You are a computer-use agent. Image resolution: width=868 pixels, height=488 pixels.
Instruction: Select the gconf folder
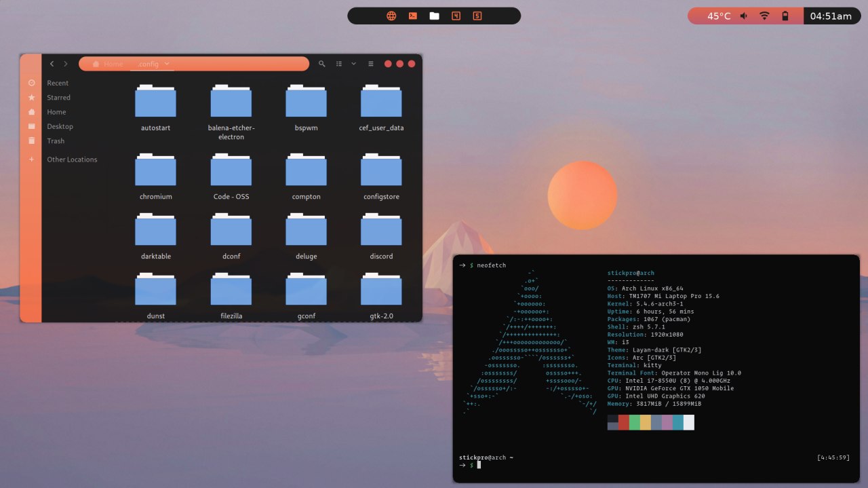(x=307, y=296)
